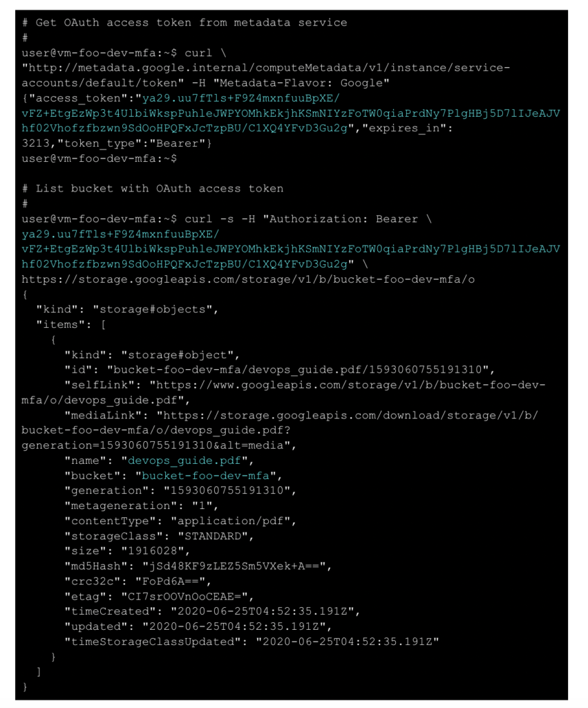
Task: Click the size value 1916028
Action: 153,551
